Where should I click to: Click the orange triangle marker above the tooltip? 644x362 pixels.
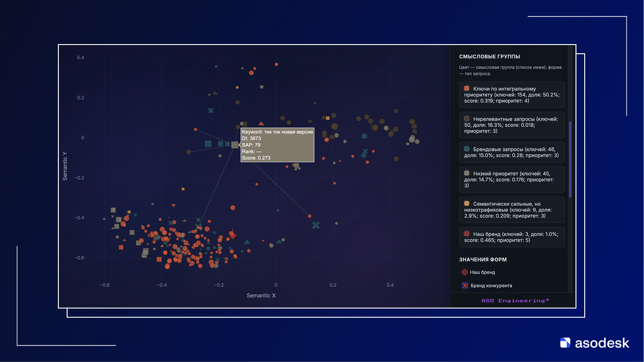tap(261, 124)
